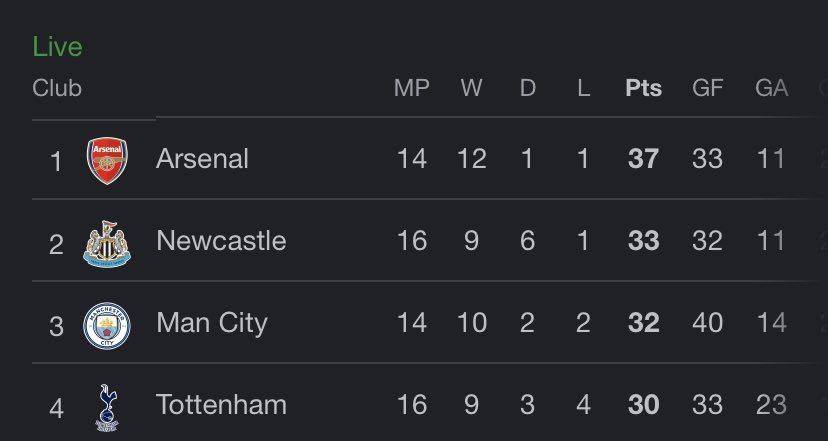
Task: Click the Newcastle club crest
Action: [107, 244]
